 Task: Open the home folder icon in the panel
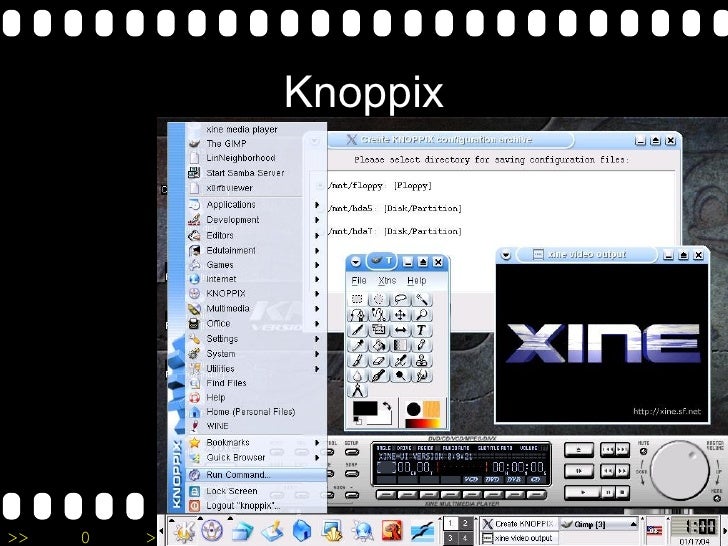[x=302, y=531]
